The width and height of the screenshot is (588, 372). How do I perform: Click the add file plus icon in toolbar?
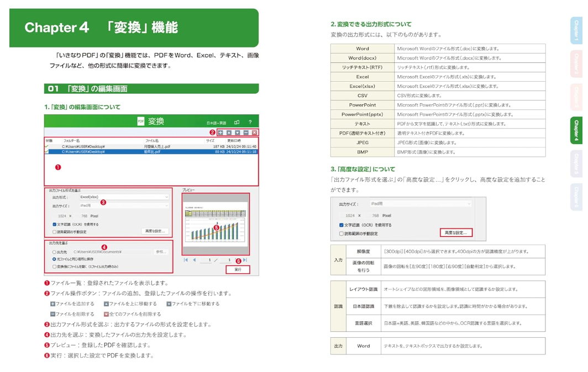pyautogui.click(x=221, y=132)
